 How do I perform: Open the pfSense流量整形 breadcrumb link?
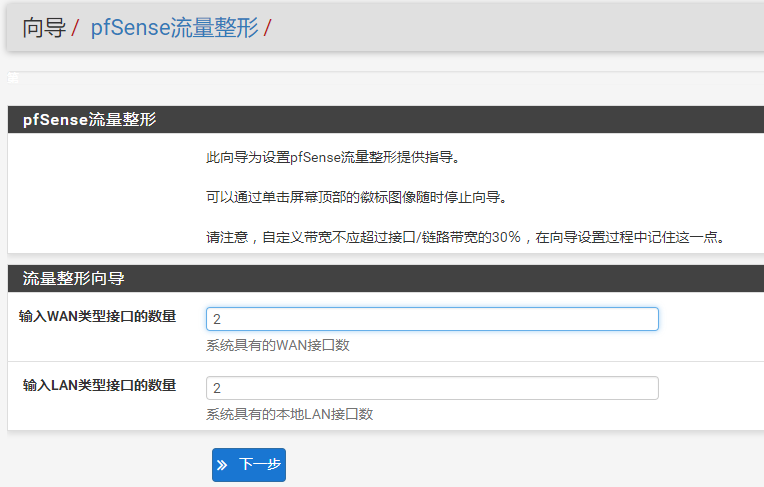coord(174,27)
